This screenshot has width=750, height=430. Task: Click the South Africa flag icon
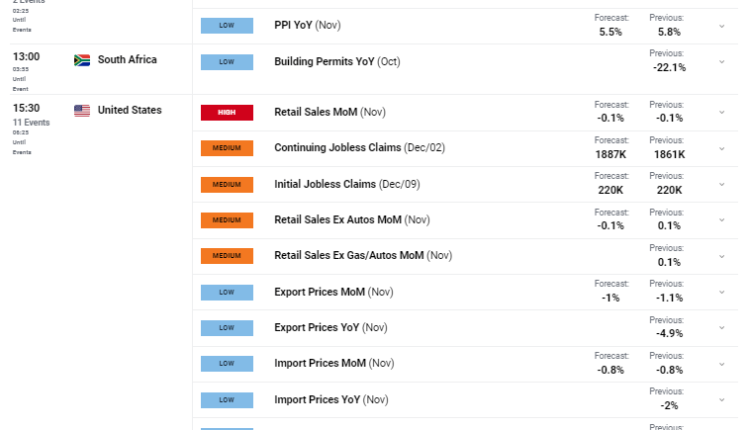click(82, 60)
